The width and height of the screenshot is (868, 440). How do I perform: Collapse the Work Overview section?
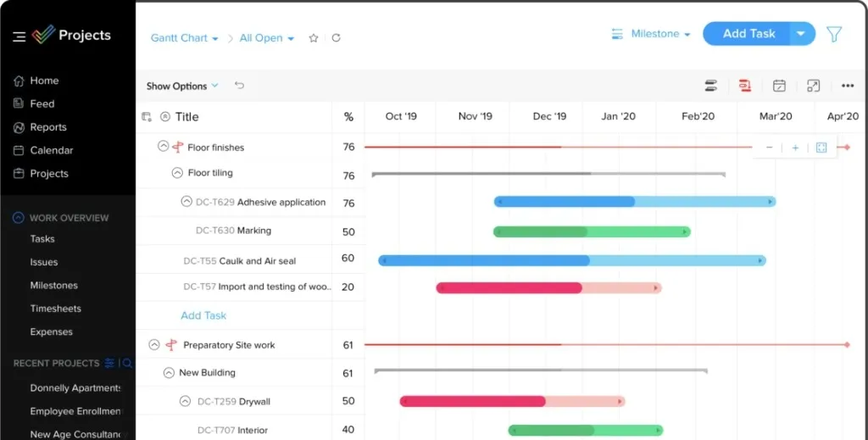coord(19,218)
